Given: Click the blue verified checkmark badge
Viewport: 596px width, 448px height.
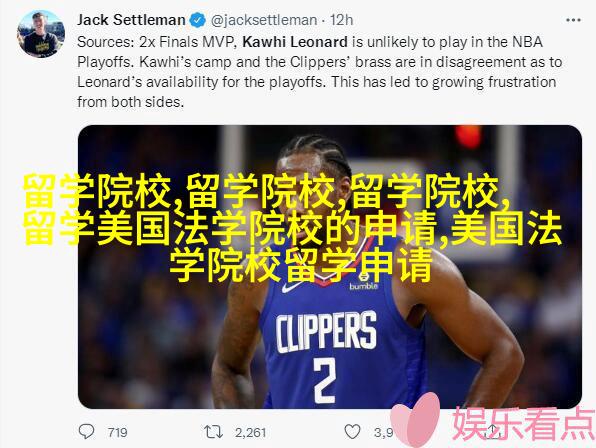Looking at the screenshot, I should click(x=197, y=20).
